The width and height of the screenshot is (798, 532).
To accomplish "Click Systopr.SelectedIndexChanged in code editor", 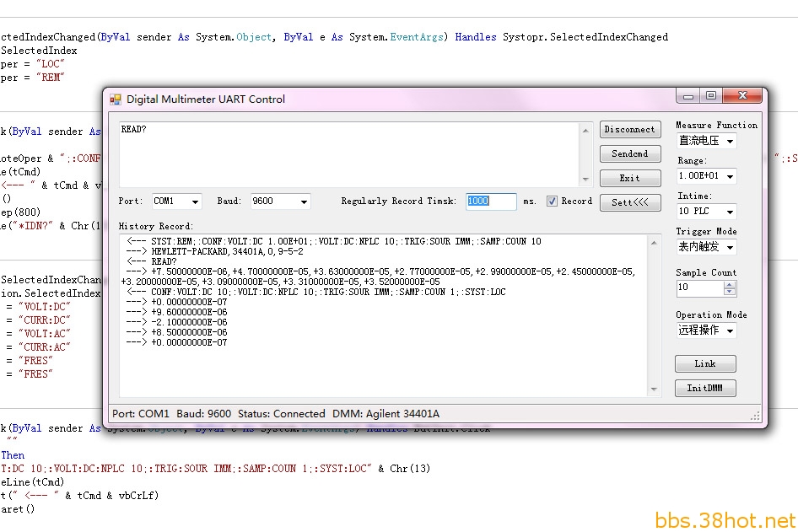I will pos(585,36).
